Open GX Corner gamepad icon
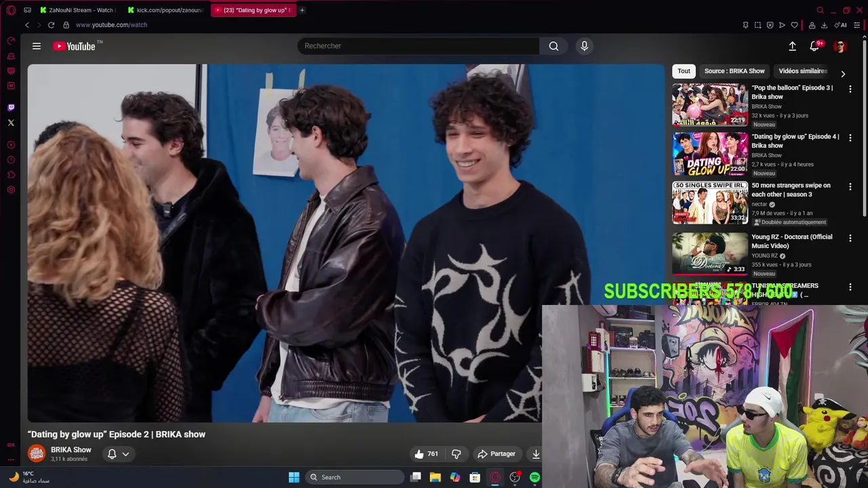 [x=27, y=10]
